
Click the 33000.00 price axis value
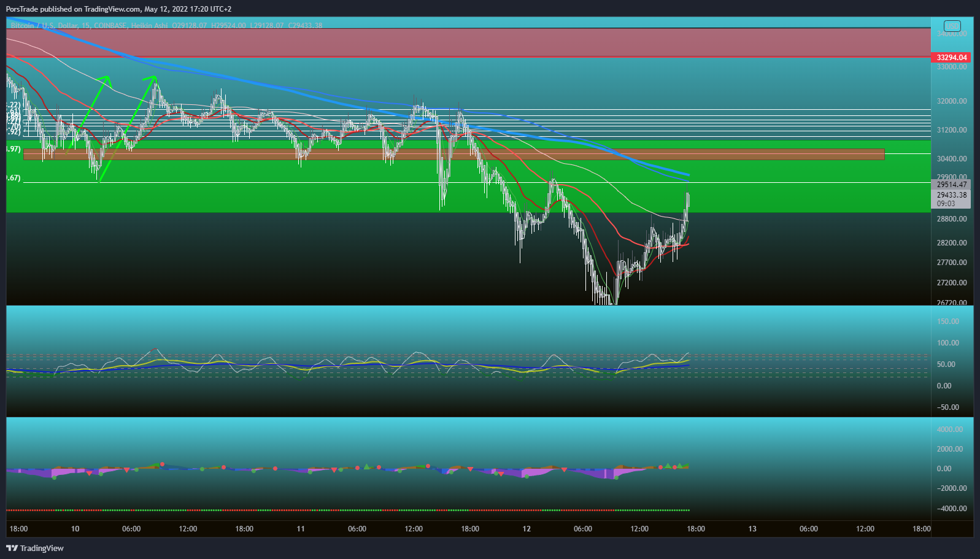(x=952, y=67)
